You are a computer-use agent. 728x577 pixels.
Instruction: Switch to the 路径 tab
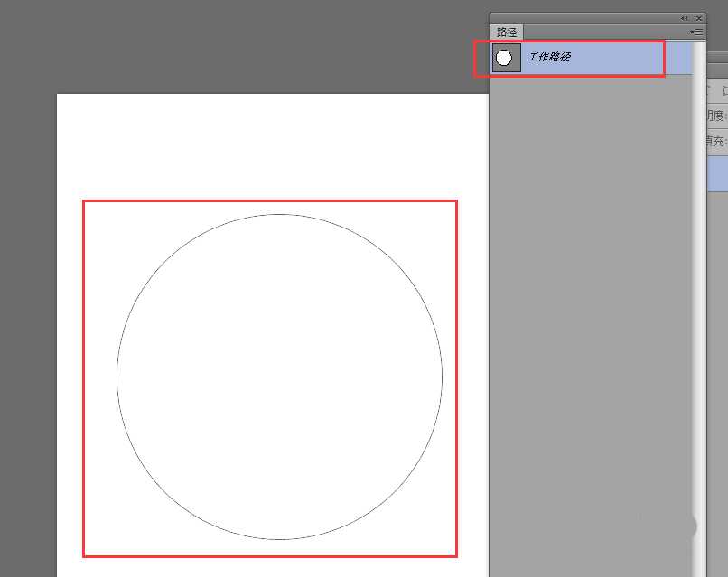point(507,32)
